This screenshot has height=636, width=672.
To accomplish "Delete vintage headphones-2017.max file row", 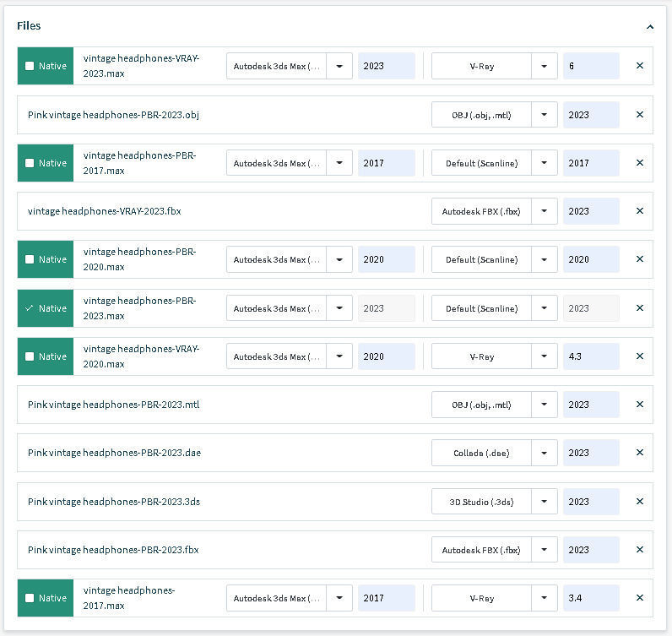I will (x=639, y=598).
